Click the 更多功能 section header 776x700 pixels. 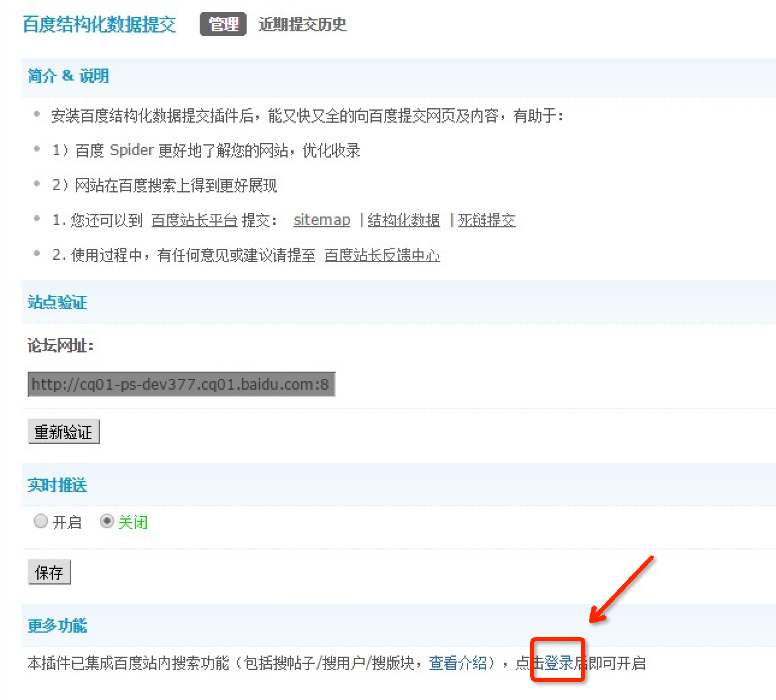[x=57, y=626]
